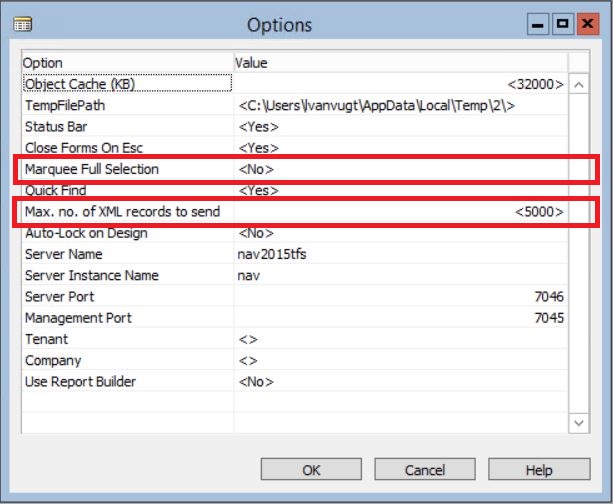Select the Use Report Builder option
613x504 pixels.
click(x=127, y=381)
